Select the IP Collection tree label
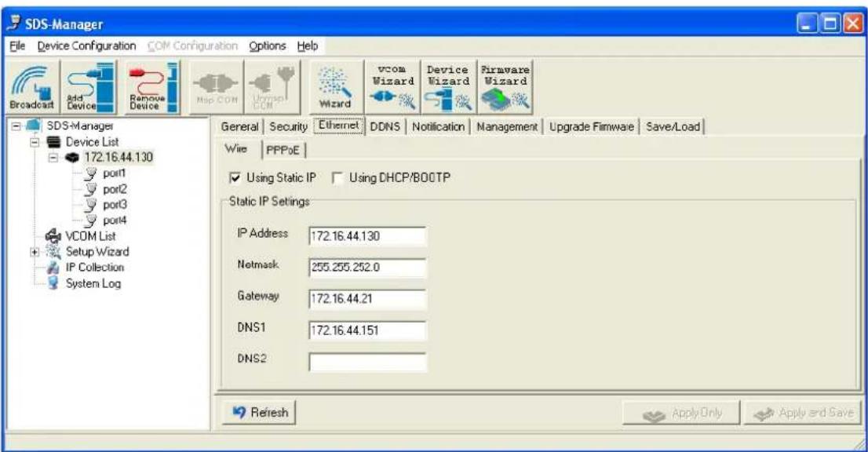Viewport: 868px width, 452px height. (95, 268)
